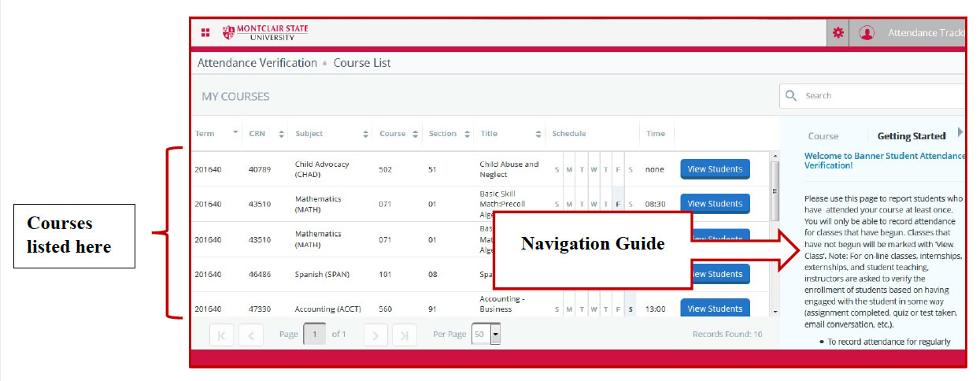Open the settings gear icon
Viewport: 980px width, 381px height.
pos(838,33)
